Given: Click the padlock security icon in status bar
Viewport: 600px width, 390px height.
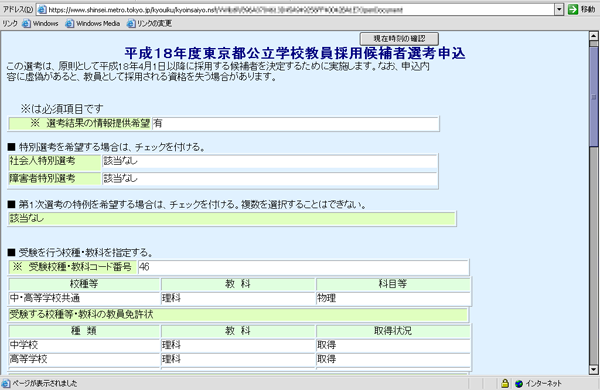Looking at the screenshot, I should (x=505, y=383).
